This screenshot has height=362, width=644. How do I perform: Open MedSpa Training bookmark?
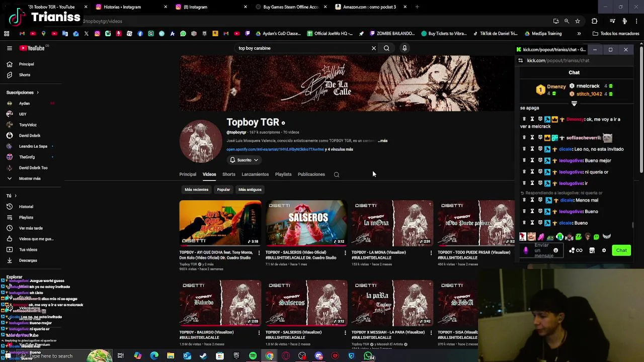click(542, 34)
